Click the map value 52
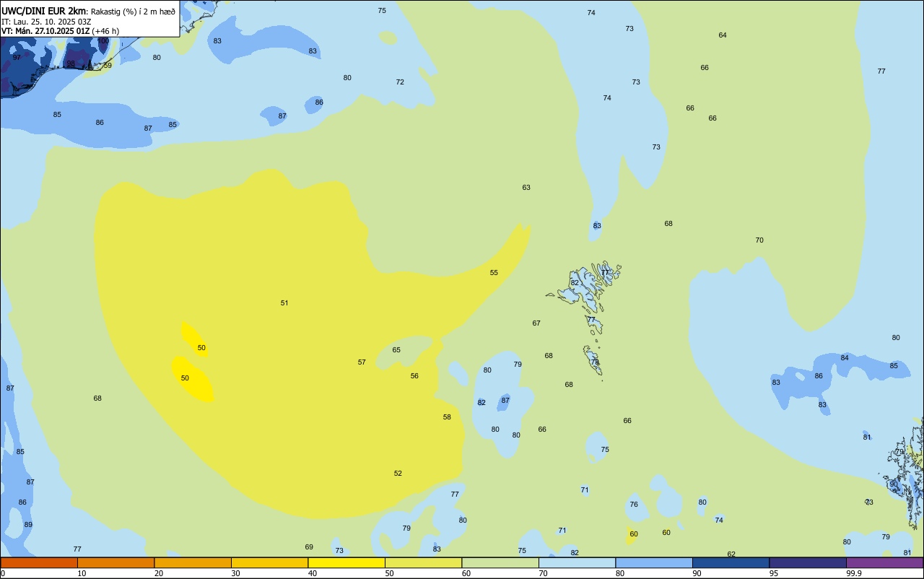924x579 pixels. (398, 474)
